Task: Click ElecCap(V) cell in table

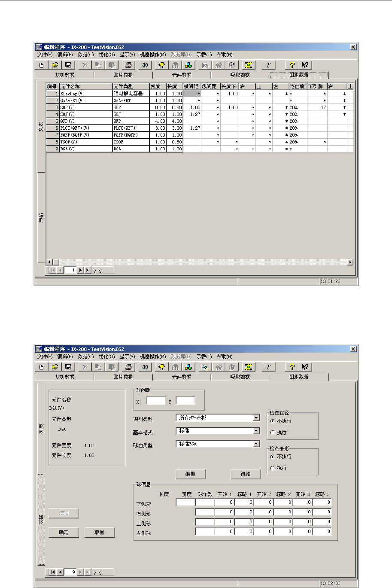Action: pos(86,94)
